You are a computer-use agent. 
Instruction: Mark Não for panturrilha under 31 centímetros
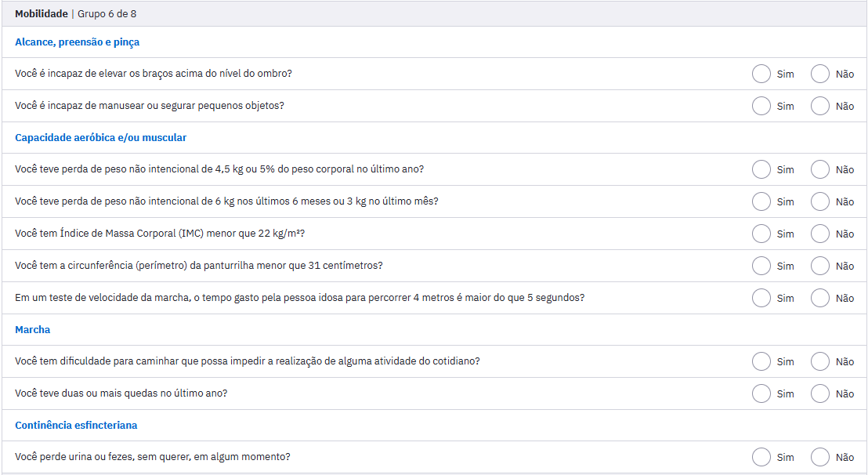tap(820, 266)
